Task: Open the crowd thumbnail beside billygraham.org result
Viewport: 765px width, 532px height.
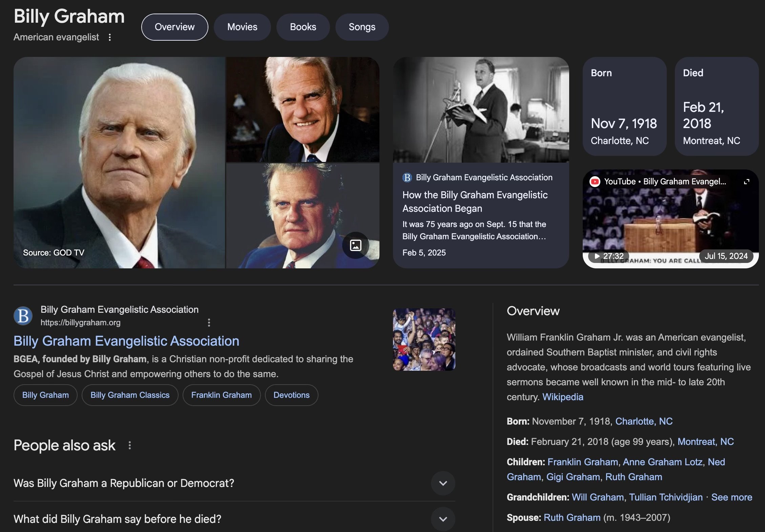Action: point(424,340)
